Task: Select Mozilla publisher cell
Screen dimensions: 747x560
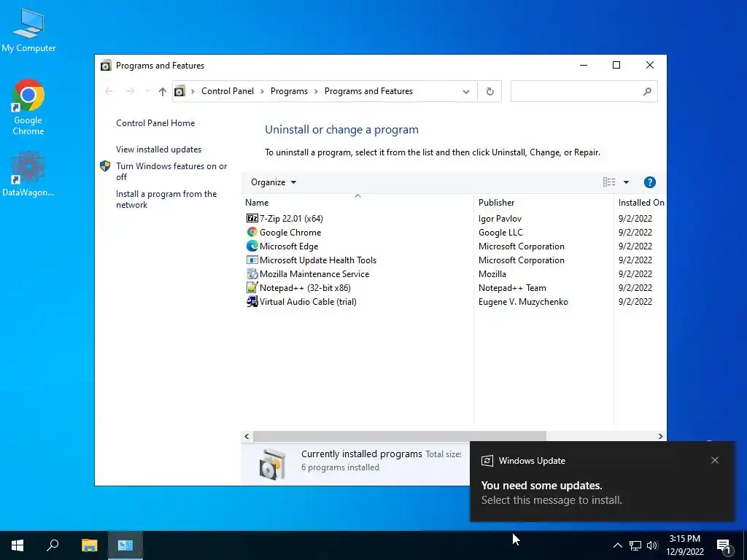Action: point(492,274)
